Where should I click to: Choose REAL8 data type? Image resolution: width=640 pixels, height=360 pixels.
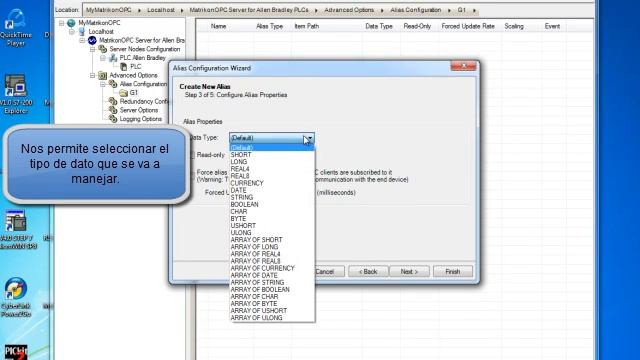click(272, 176)
